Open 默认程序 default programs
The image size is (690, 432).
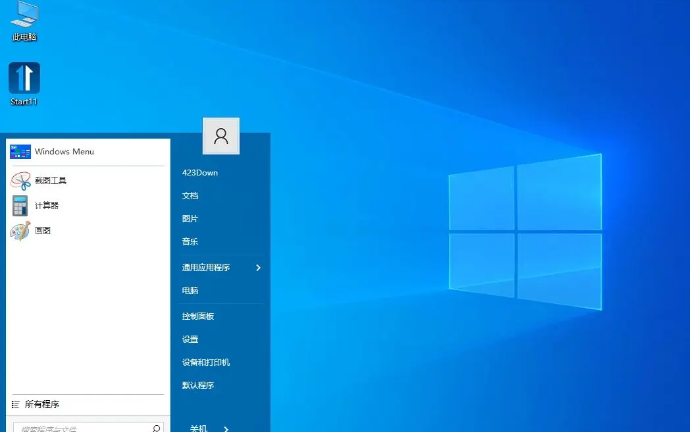(x=198, y=385)
